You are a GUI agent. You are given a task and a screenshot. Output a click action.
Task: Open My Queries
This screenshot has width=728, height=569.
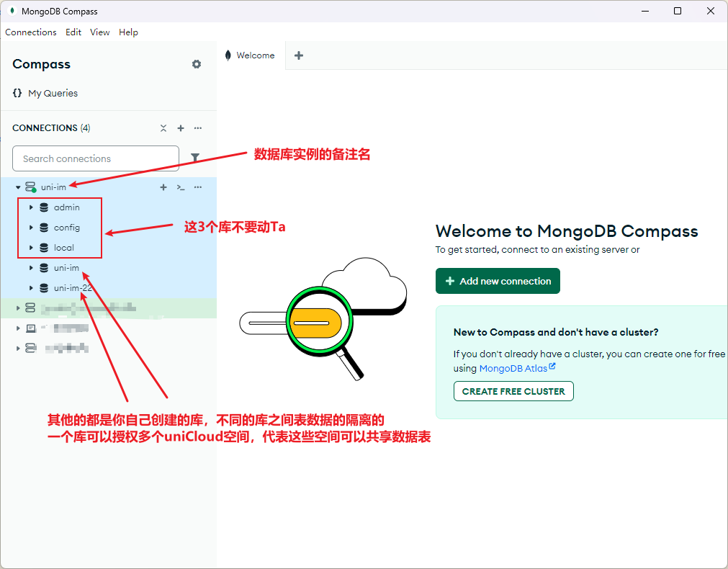pos(53,93)
